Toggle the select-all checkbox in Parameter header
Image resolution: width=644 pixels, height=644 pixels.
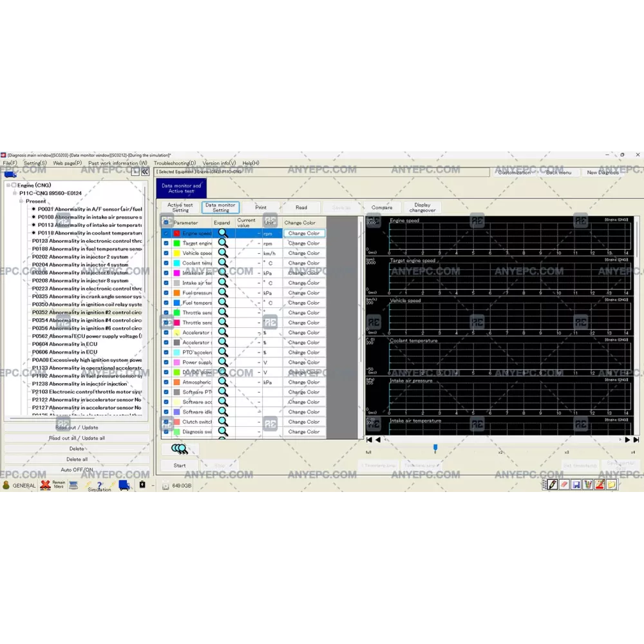coord(166,223)
